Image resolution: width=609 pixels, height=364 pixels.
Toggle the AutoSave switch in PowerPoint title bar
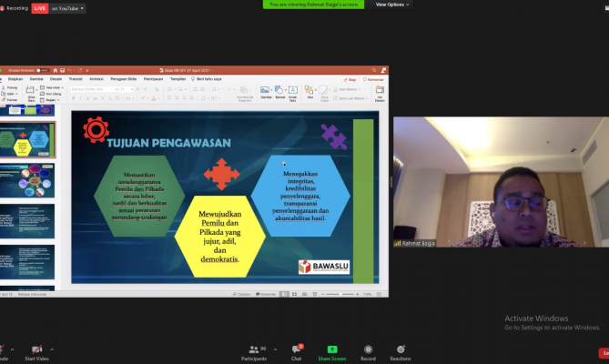[44, 70]
